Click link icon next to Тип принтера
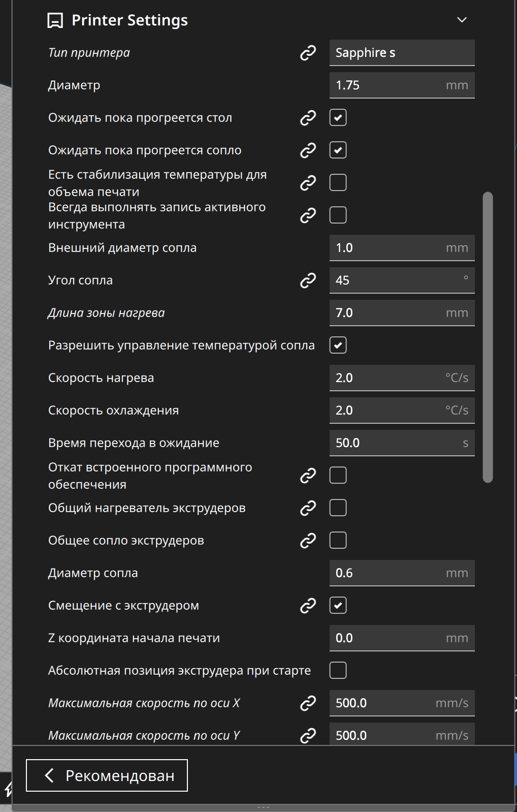The height and width of the screenshot is (812, 517). coord(308,53)
